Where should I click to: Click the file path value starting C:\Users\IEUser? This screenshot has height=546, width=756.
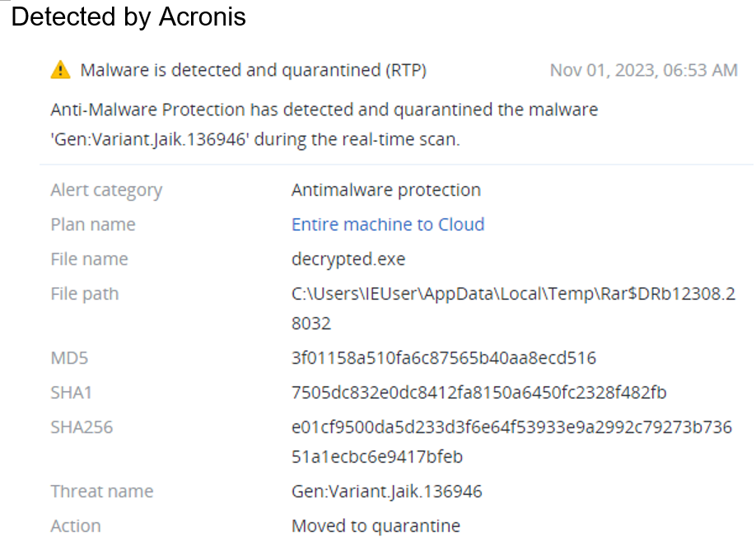(x=513, y=308)
